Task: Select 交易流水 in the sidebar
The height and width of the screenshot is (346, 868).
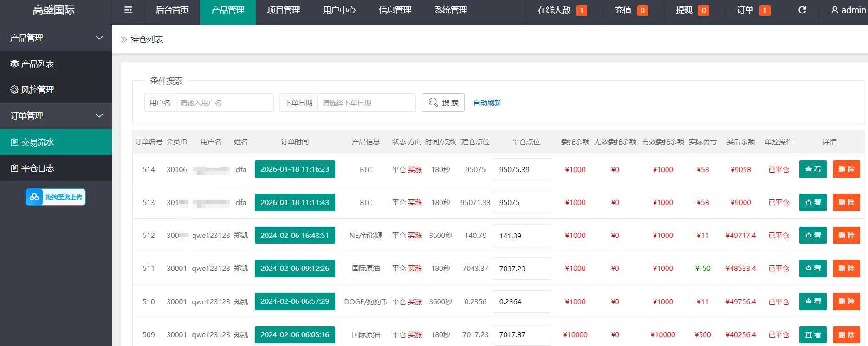Action: pyautogui.click(x=37, y=142)
